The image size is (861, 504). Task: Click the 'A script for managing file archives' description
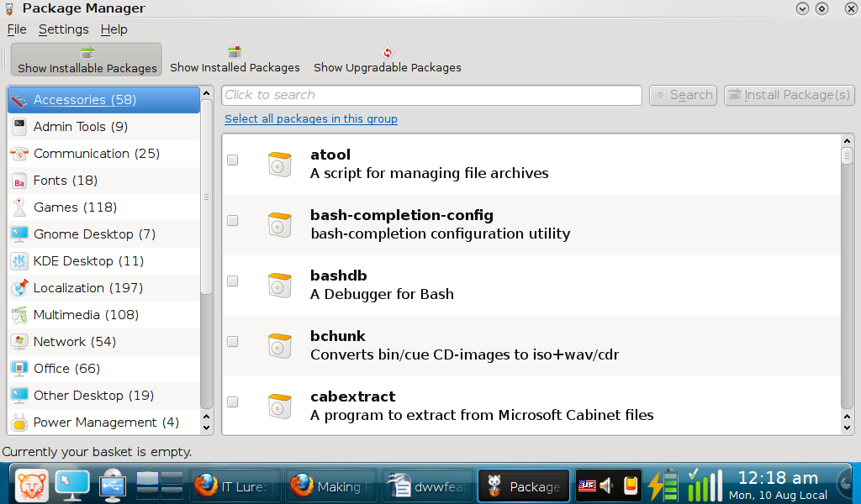pyautogui.click(x=430, y=173)
